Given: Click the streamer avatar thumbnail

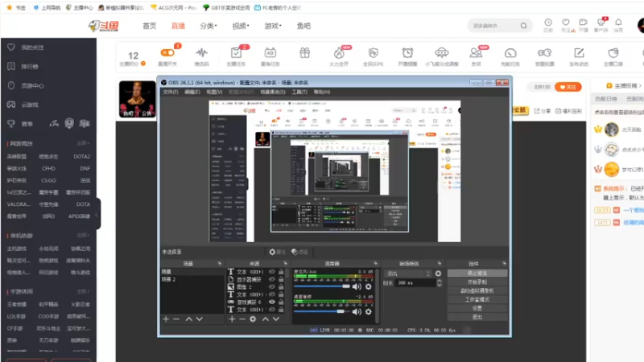Looking at the screenshot, I should (137, 99).
